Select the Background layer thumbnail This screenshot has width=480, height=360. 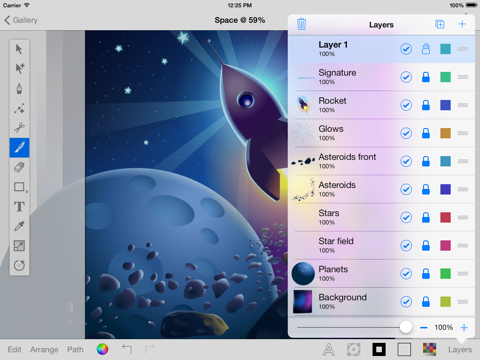point(303,301)
